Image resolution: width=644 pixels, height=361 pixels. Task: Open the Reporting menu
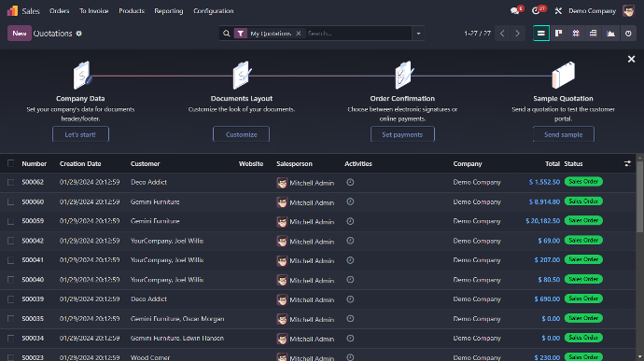[169, 11]
